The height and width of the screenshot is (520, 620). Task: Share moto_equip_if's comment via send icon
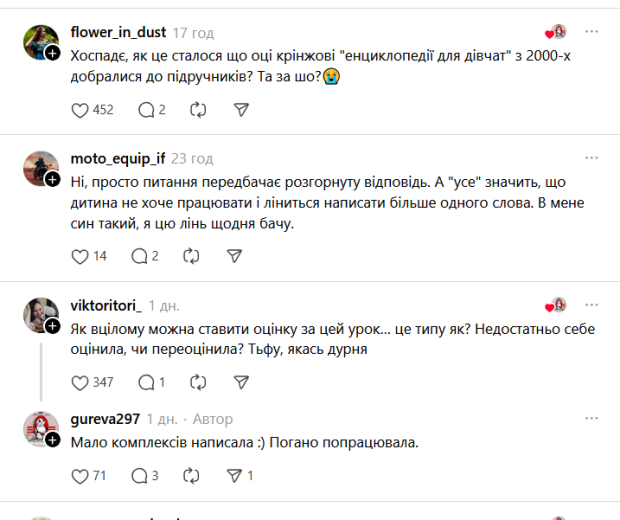coord(233,256)
